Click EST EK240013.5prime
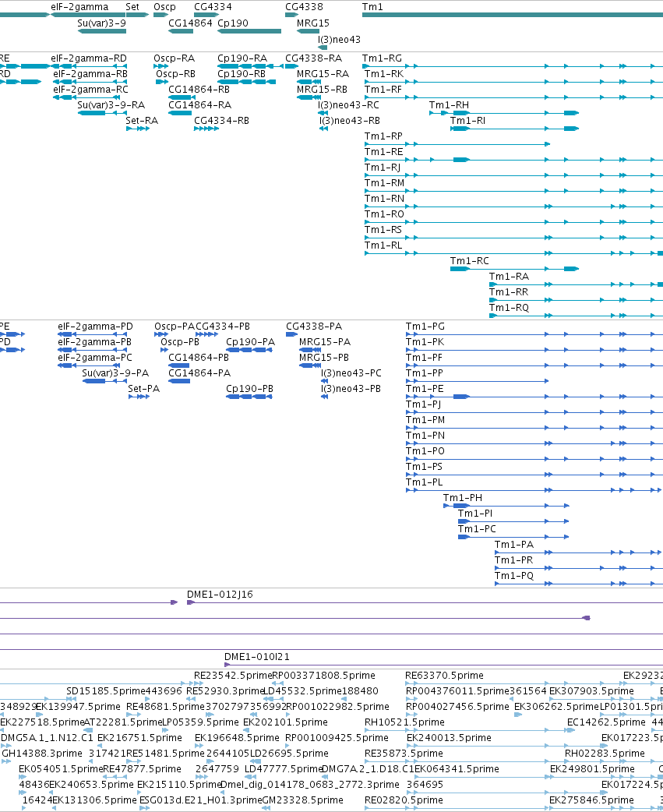The height and width of the screenshot is (812, 663). tap(449, 737)
